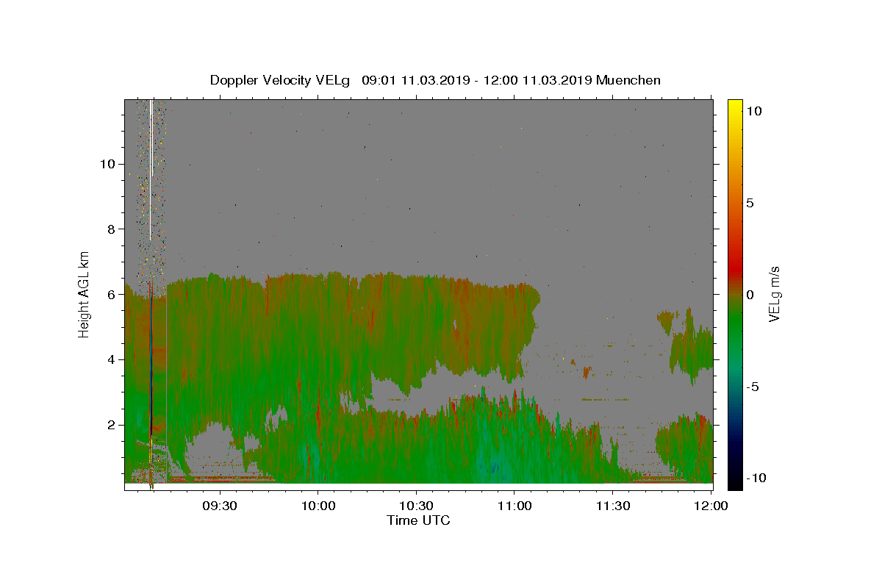Screen dimensions: 882x588
Task: Click the '10:30' time axis label
Action: [x=416, y=506]
